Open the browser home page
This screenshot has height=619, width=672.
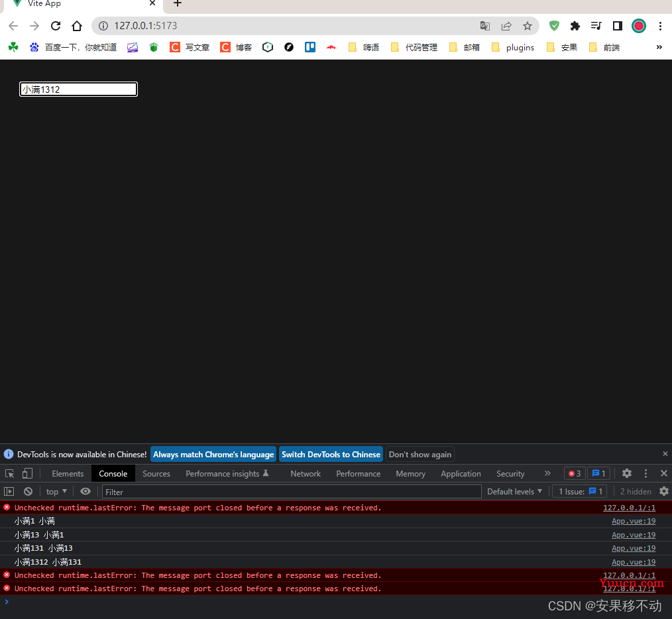point(77,26)
